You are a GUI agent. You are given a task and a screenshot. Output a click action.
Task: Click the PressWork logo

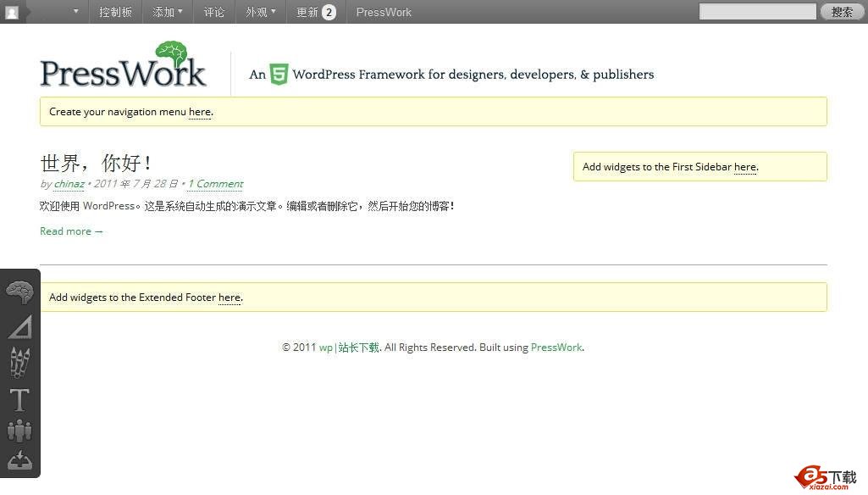click(123, 65)
